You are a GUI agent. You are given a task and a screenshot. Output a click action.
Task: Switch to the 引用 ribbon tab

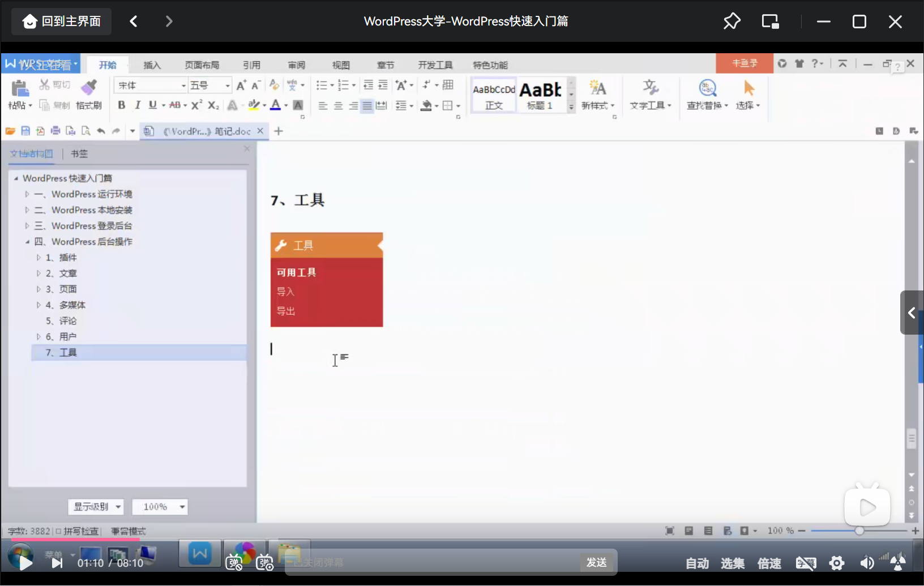251,65
